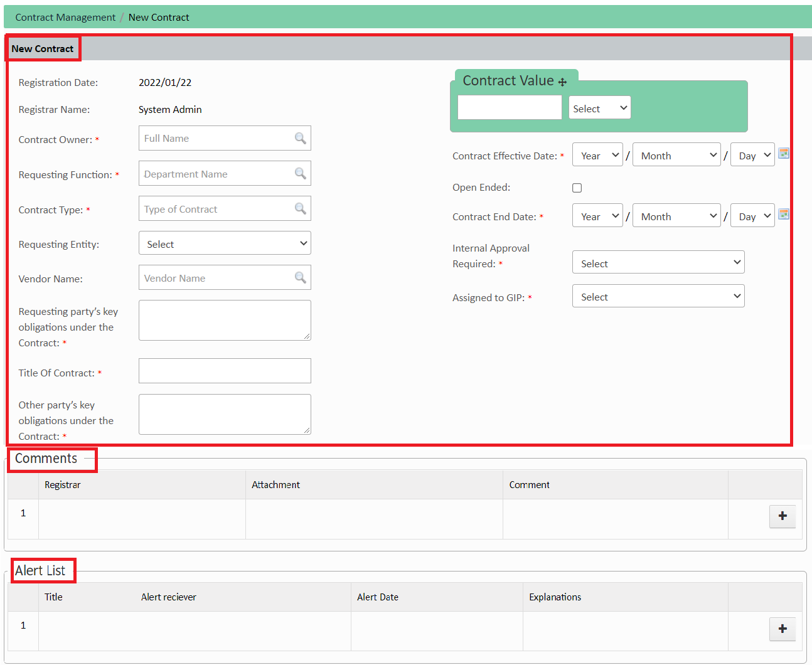Open calendar picker for Contract End Date
Screen dimensions: 812x665
[x=784, y=214]
